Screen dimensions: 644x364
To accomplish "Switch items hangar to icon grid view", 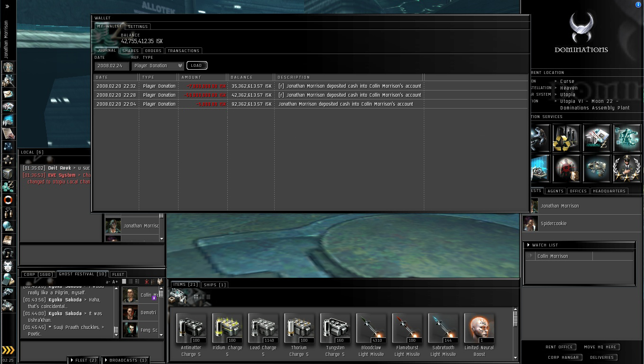I will 196,297.
